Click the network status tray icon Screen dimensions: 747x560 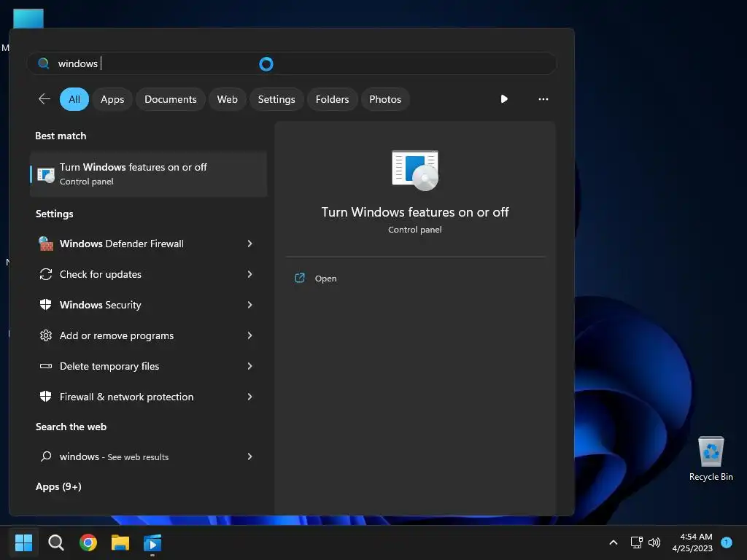636,542
